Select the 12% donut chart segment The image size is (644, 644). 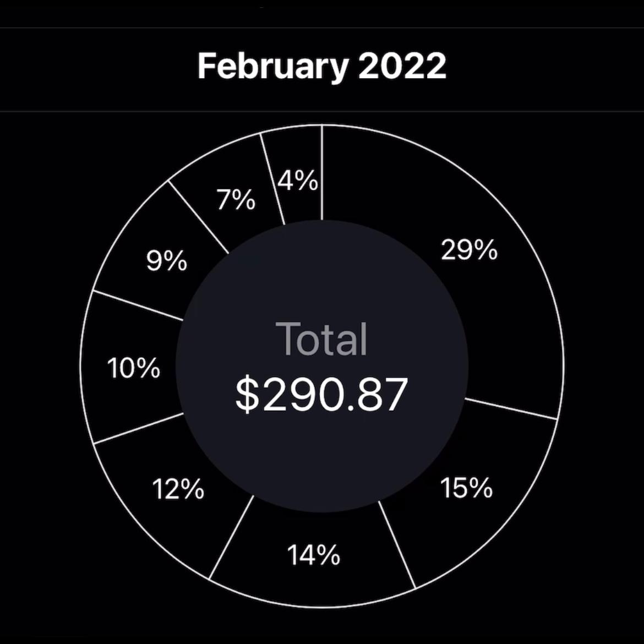(178, 489)
